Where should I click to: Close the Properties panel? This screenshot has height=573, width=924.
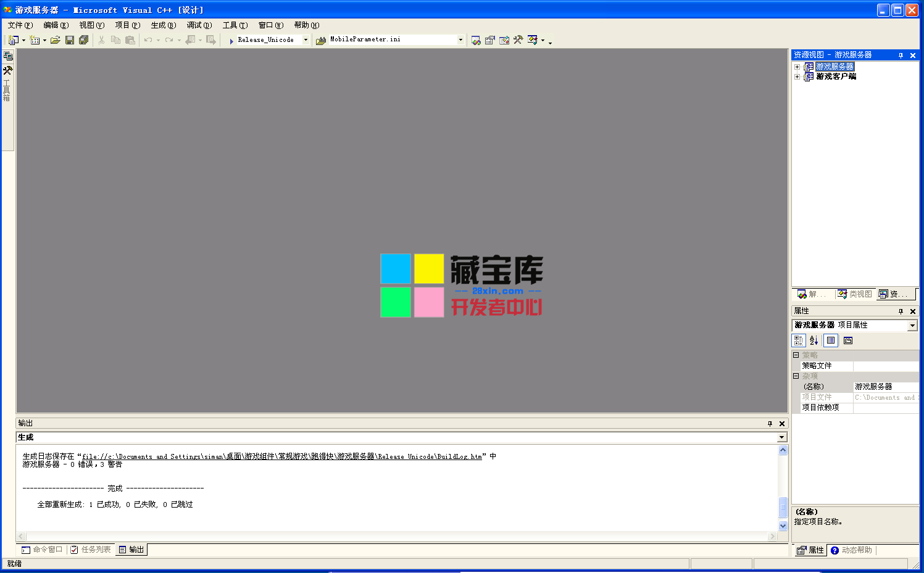(x=913, y=311)
